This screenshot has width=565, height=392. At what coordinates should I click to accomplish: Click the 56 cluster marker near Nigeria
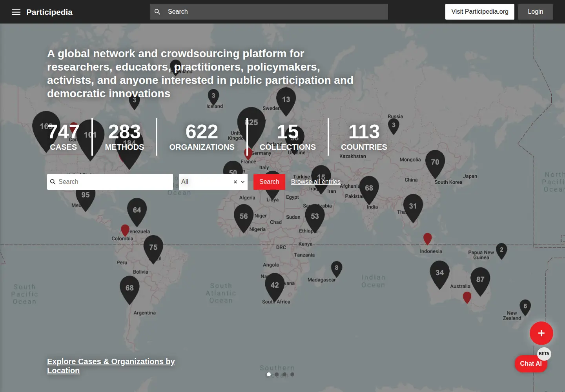[244, 218]
